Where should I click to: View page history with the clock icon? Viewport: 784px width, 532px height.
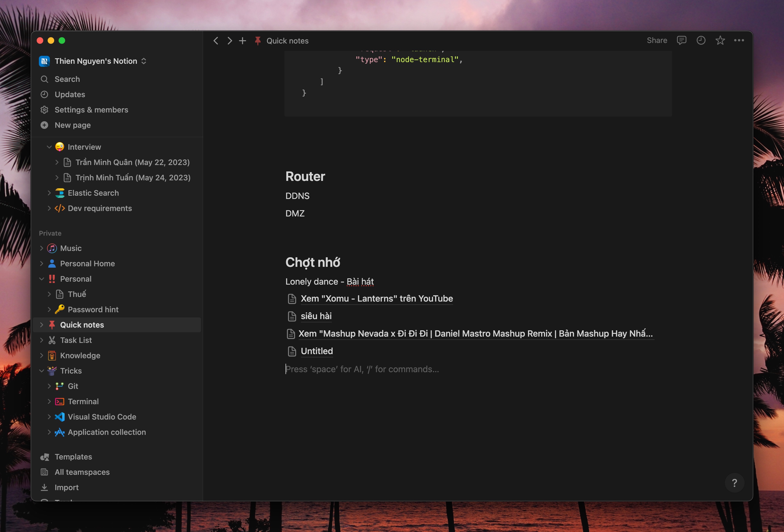[701, 40]
